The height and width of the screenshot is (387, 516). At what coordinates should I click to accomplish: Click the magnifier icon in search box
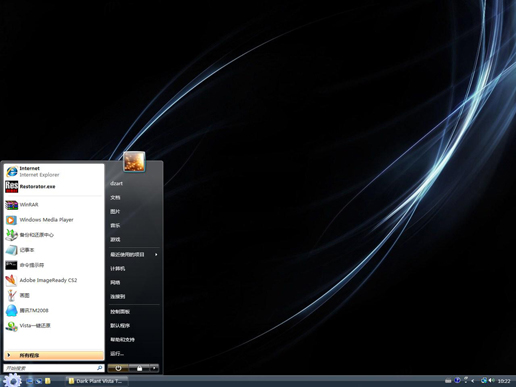click(x=99, y=368)
